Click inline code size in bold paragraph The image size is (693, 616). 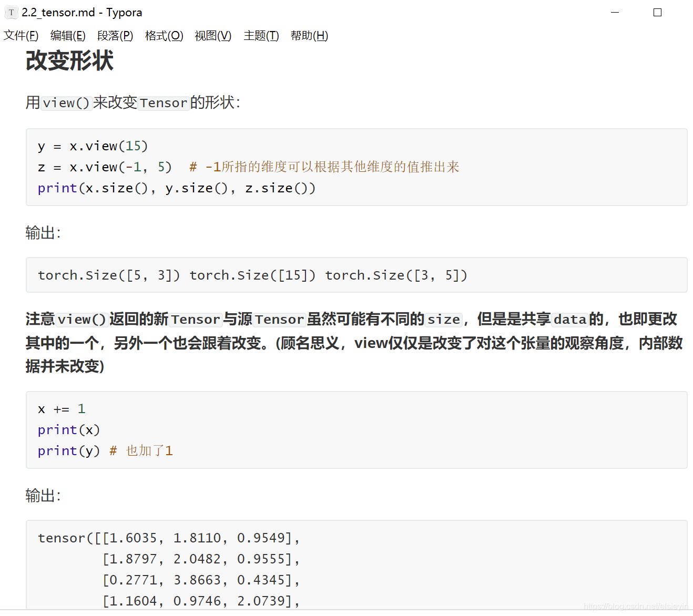pos(444,320)
